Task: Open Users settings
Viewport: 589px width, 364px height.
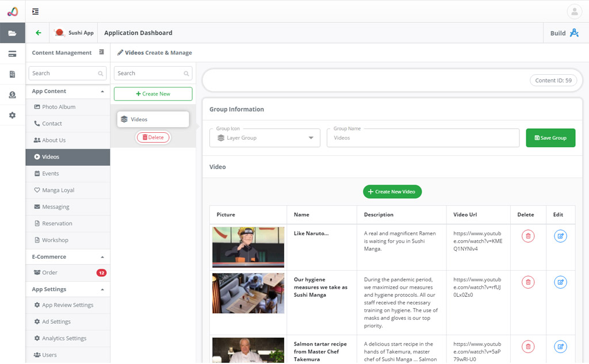Action: [x=68, y=355]
